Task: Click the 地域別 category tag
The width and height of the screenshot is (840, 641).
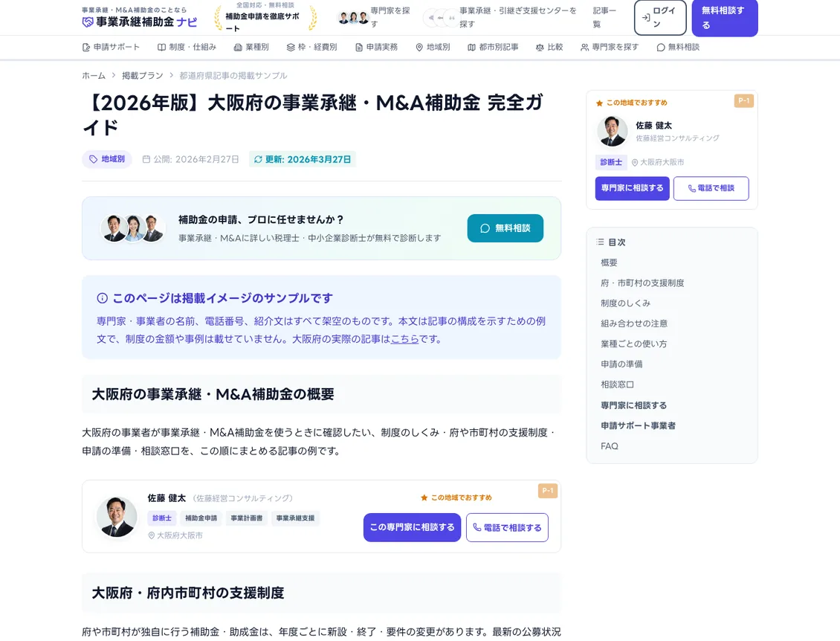Action: pyautogui.click(x=106, y=159)
